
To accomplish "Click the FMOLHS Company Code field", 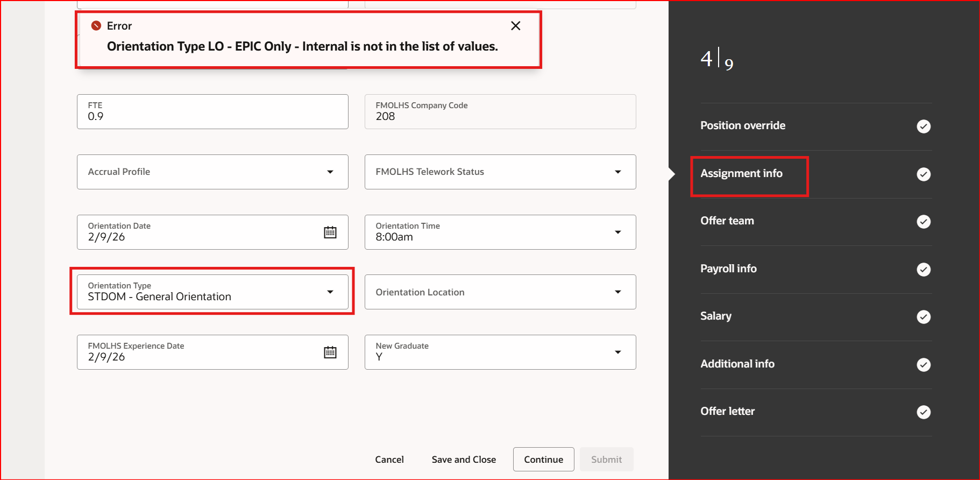I will coord(500,111).
